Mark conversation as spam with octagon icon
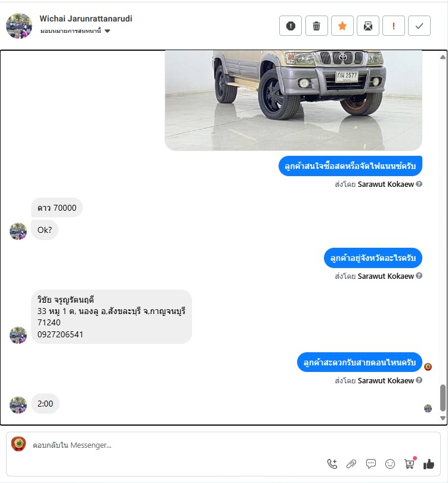Image resolution: width=448 pixels, height=483 pixels. coord(290,26)
